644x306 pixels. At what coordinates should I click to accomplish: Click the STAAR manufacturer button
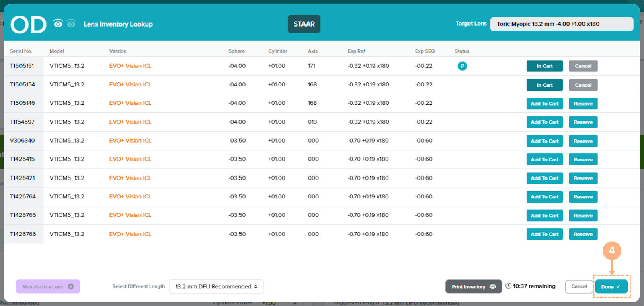(x=304, y=24)
